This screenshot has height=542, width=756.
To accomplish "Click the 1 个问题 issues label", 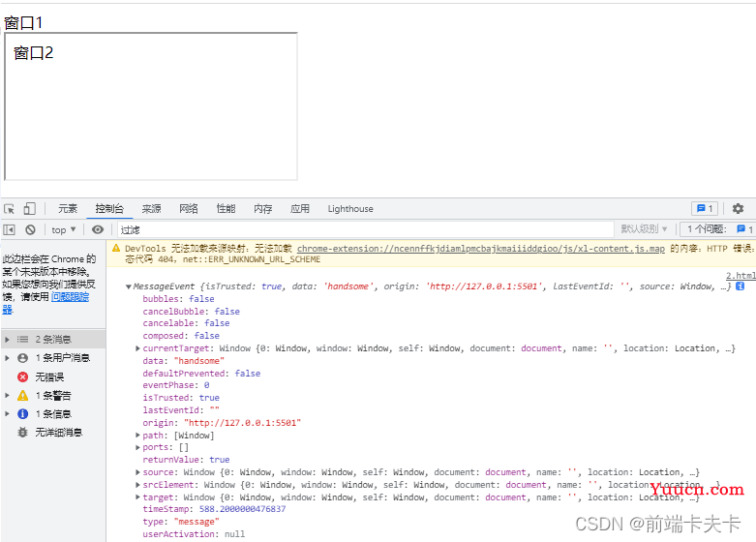I will [707, 229].
